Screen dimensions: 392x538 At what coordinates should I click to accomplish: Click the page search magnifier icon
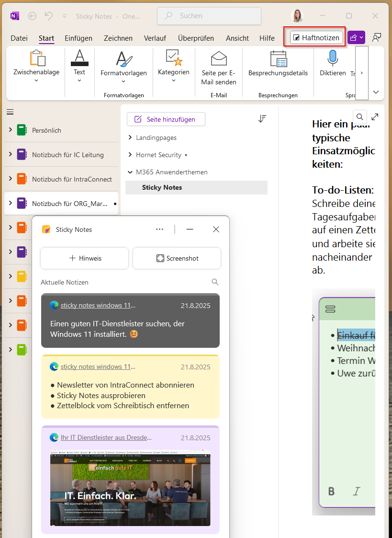pos(359,116)
